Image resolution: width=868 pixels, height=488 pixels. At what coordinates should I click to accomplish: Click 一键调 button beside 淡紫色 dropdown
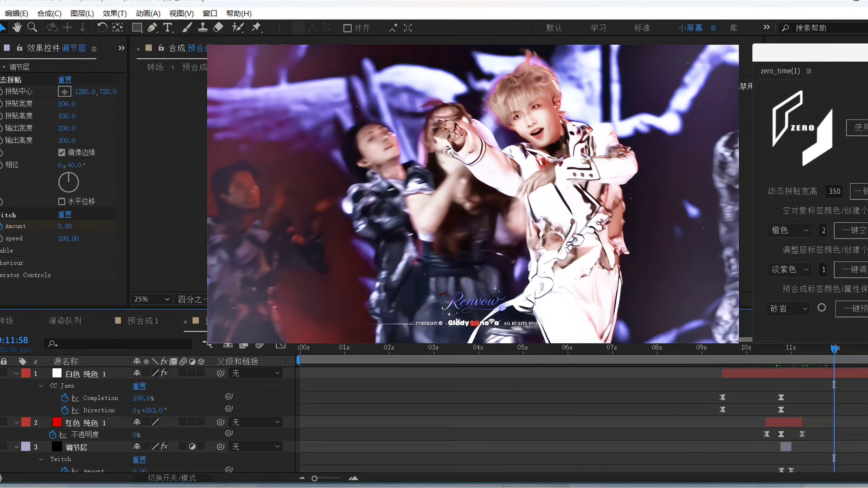(x=851, y=269)
